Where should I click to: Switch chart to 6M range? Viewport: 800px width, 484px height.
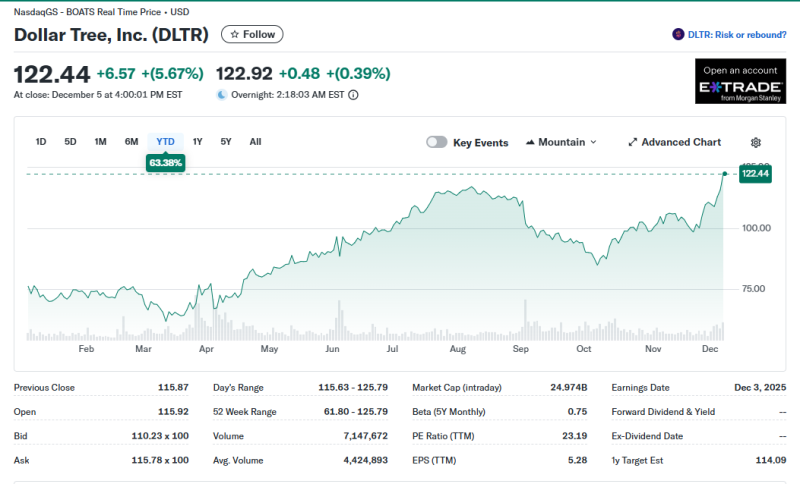[x=131, y=141]
